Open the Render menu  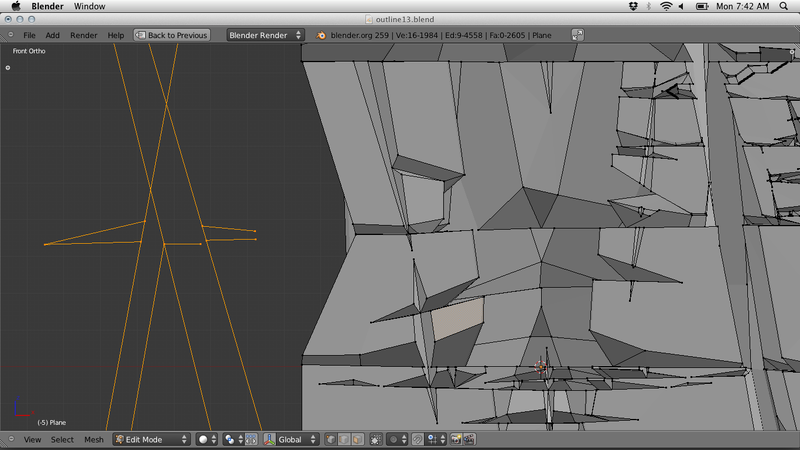tap(84, 35)
